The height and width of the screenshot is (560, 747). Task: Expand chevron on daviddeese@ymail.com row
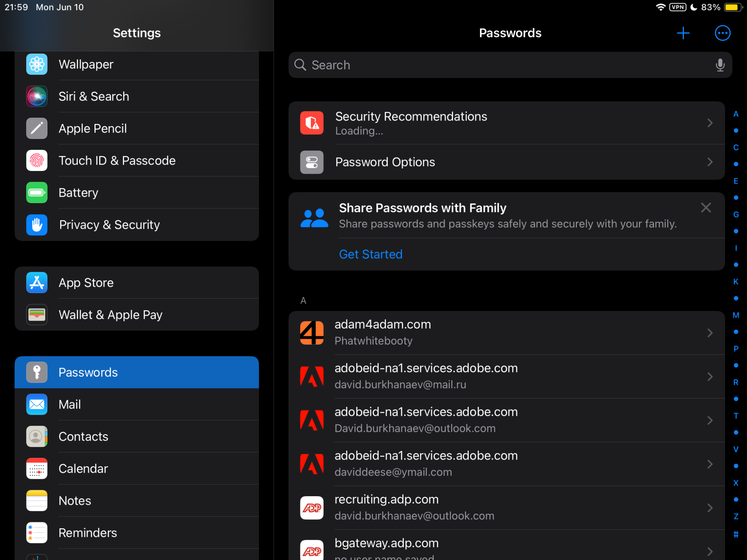pos(710,464)
